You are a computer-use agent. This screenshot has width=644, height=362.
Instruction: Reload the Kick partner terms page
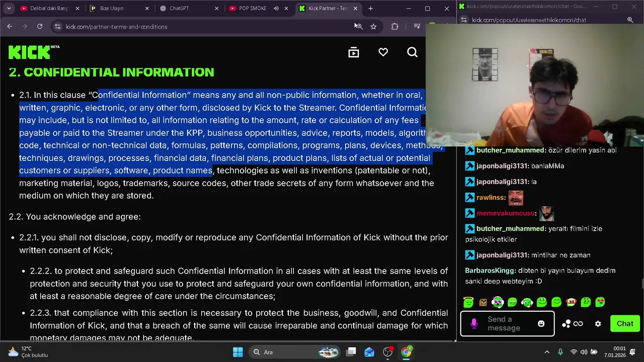[x=39, y=26]
